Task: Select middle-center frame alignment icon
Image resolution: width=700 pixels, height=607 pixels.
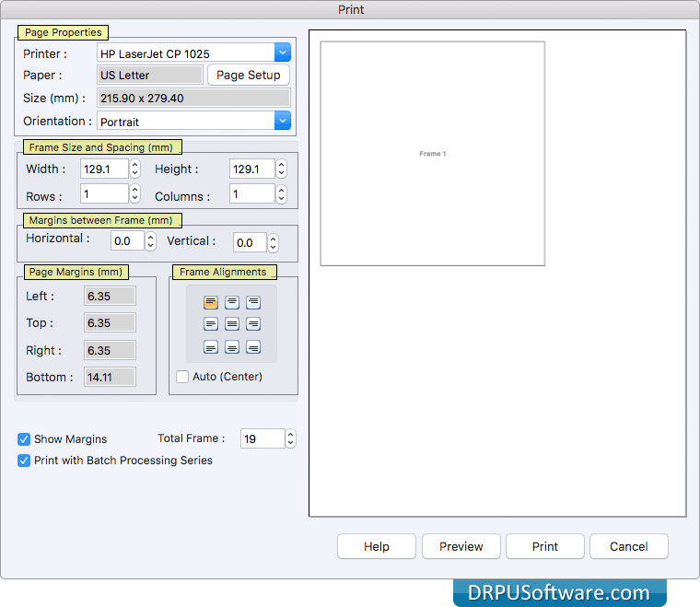Action: [232, 324]
